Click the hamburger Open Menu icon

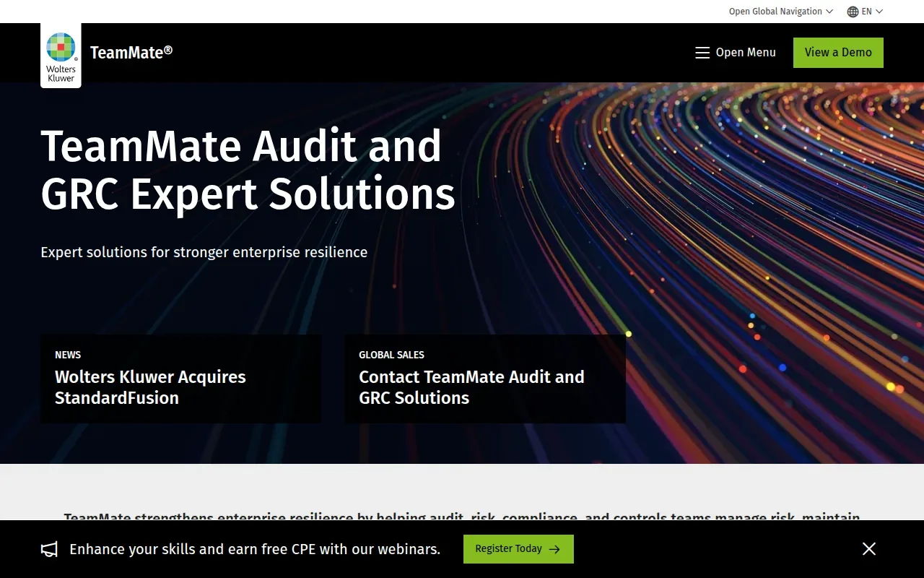[x=702, y=53]
